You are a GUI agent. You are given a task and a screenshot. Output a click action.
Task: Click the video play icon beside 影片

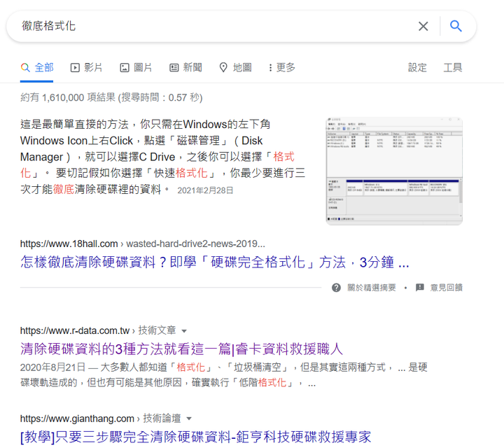tap(75, 67)
